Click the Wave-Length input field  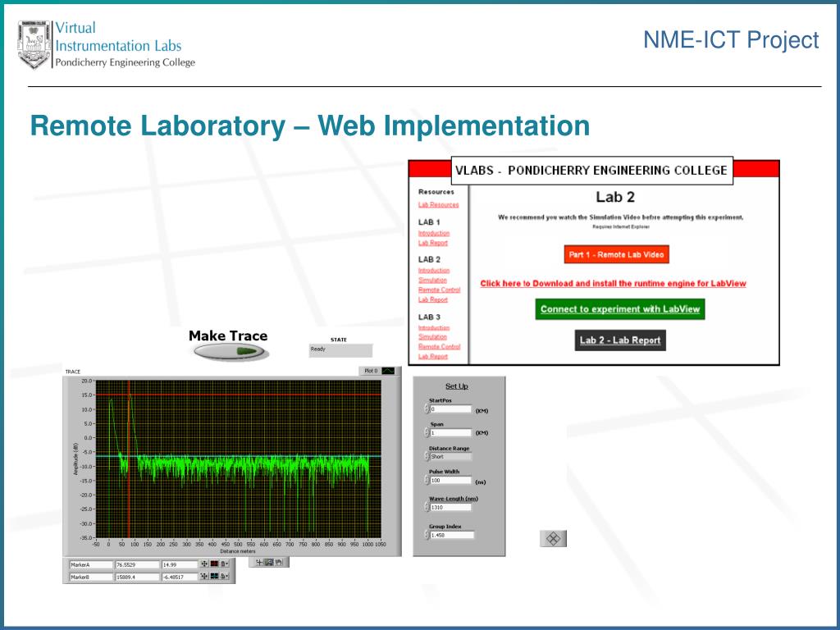[x=450, y=507]
